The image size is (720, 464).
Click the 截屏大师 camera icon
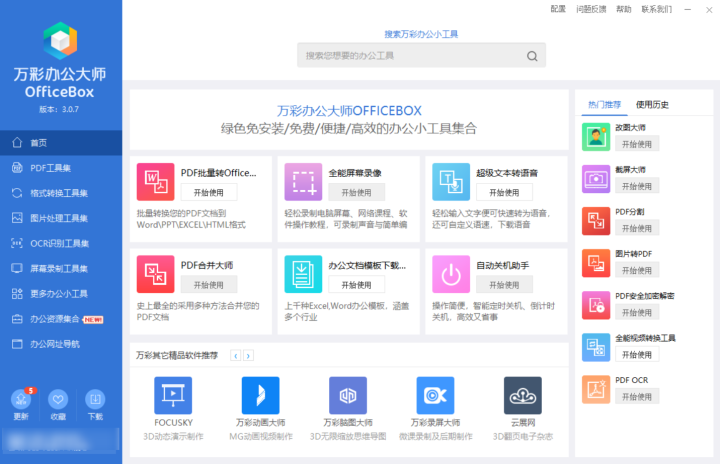point(596,179)
